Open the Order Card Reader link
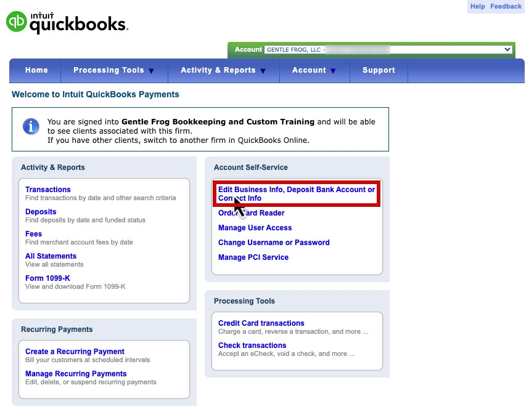 pos(252,213)
